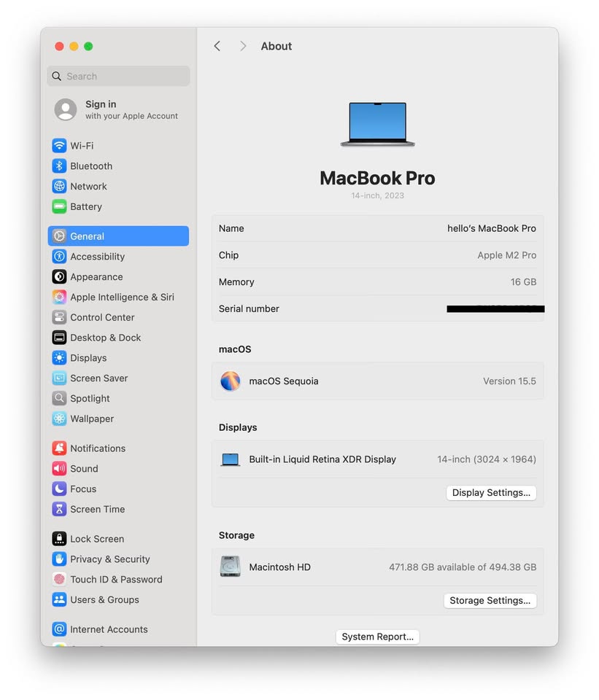Open Storage Settings
The width and height of the screenshot is (599, 700).
pyautogui.click(x=490, y=600)
